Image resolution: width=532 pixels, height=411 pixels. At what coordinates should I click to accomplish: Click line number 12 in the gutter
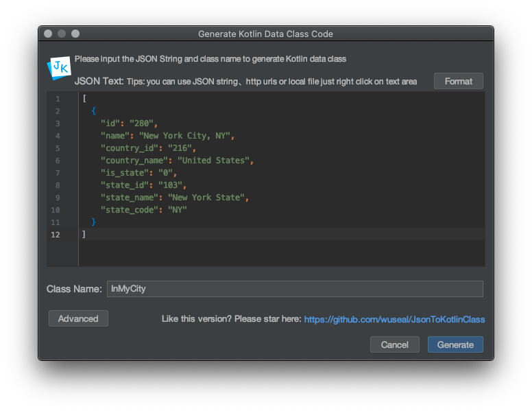coord(54,235)
